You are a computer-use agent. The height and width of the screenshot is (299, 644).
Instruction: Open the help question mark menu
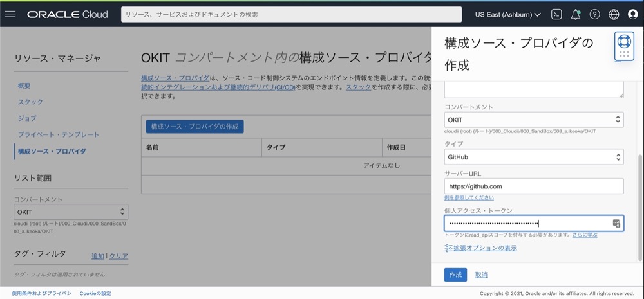point(594,14)
